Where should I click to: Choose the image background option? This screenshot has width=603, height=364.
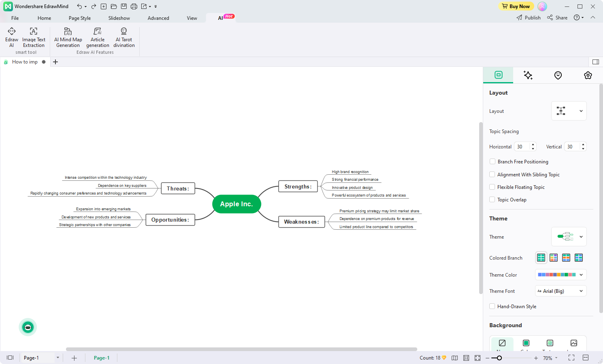(x=574, y=344)
